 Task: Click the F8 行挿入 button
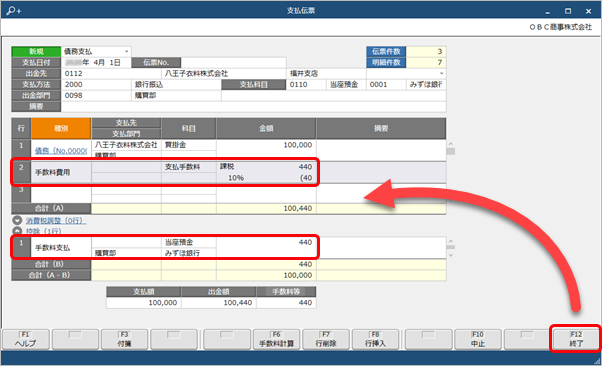375,339
